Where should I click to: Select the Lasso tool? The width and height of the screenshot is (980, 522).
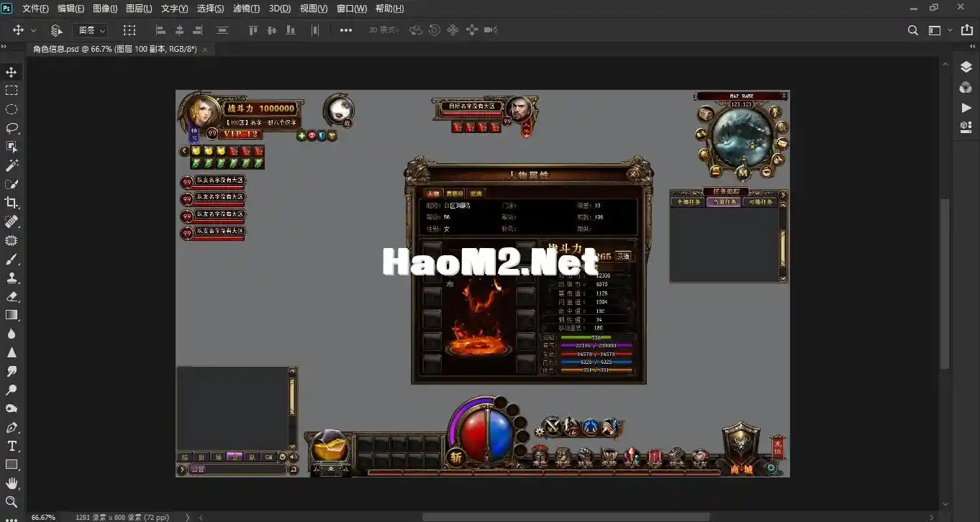tap(12, 128)
